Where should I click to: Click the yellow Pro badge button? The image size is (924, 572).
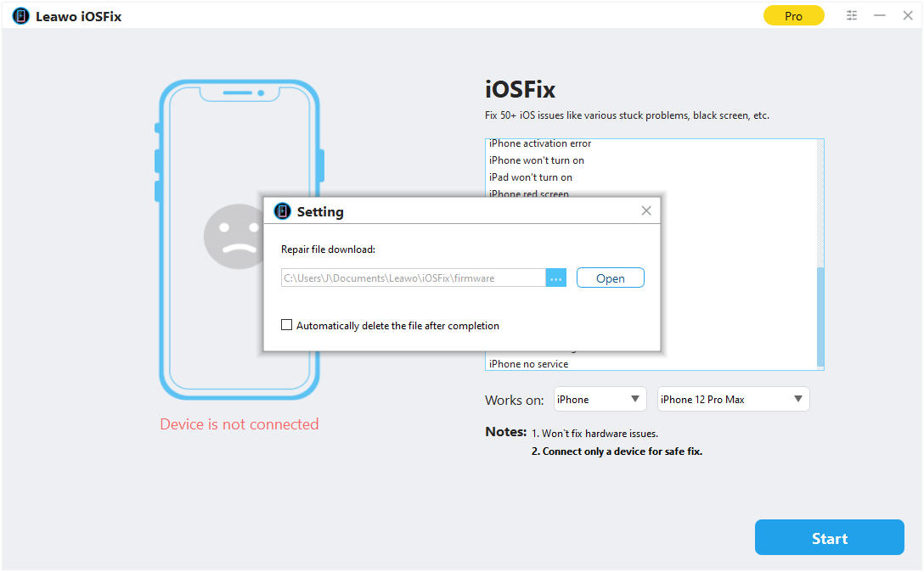pos(793,16)
